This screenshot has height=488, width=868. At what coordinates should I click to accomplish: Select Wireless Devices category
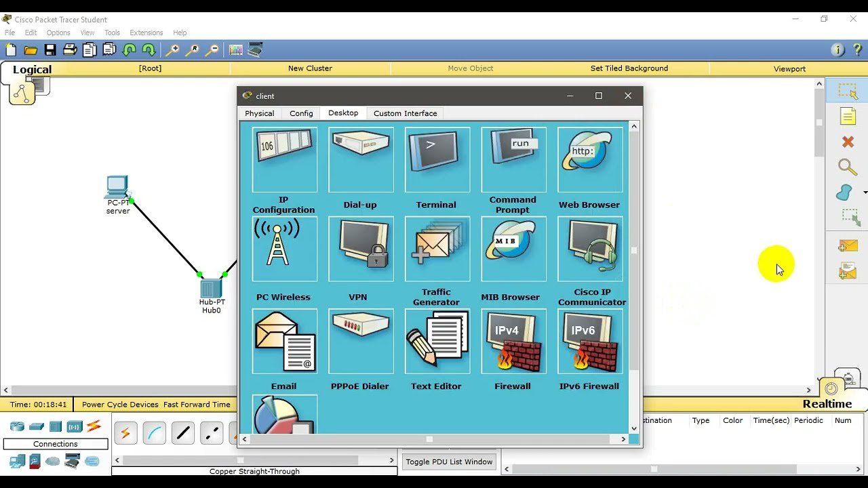pyautogui.click(x=75, y=426)
